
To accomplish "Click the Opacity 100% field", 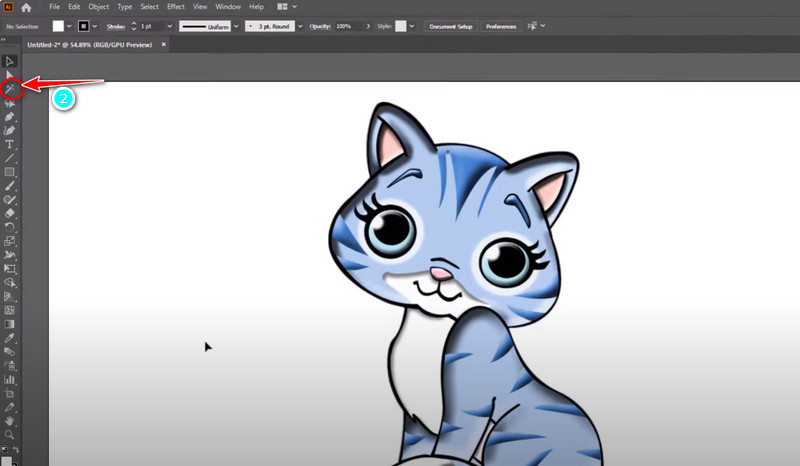I will (348, 26).
